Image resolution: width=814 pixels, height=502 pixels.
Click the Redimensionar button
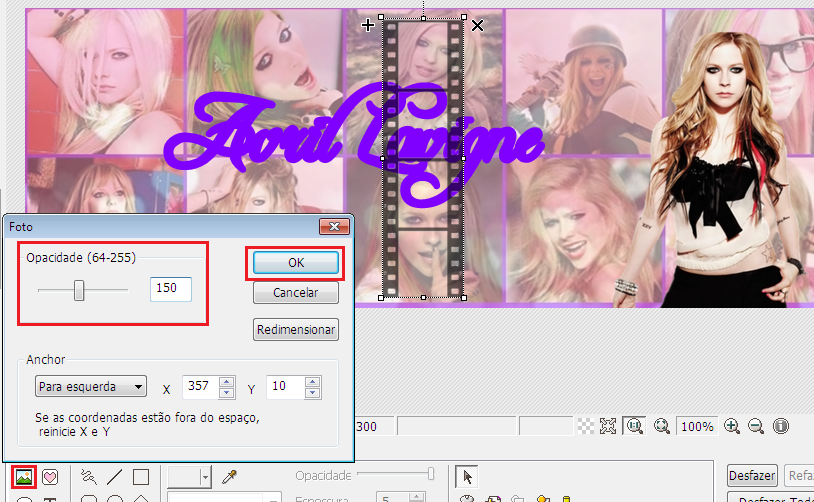pyautogui.click(x=296, y=330)
